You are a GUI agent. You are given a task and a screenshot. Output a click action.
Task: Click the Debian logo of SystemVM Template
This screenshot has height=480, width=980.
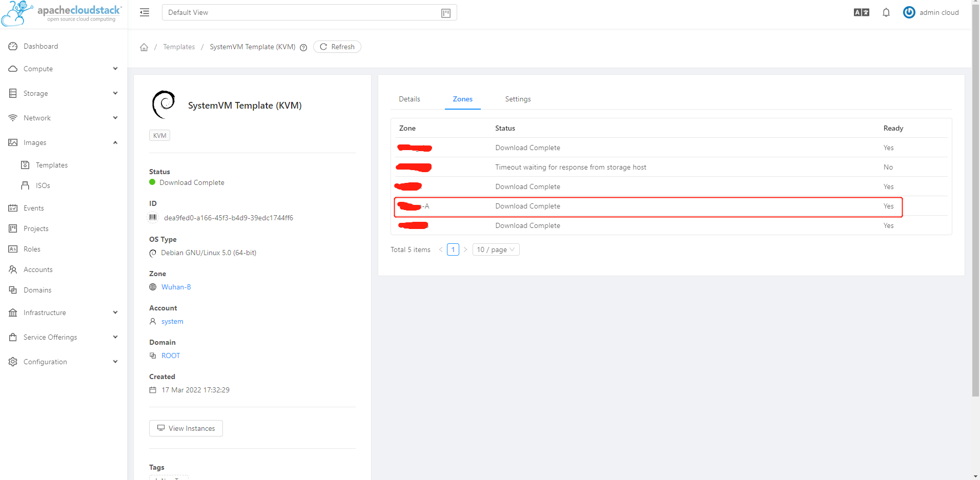coord(164,105)
